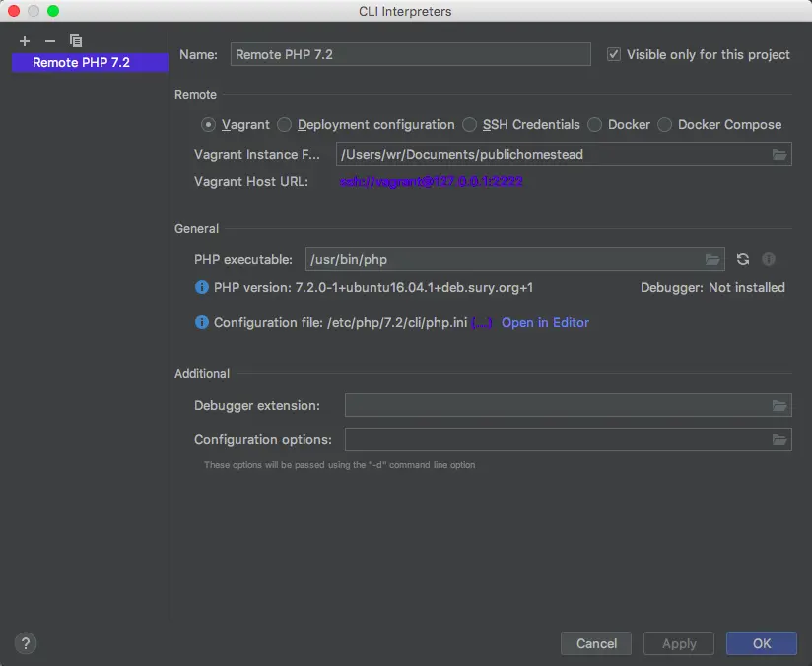Screen dimensions: 812x666
Task: Click the Debugger: Not installed text
Action: coord(712,287)
